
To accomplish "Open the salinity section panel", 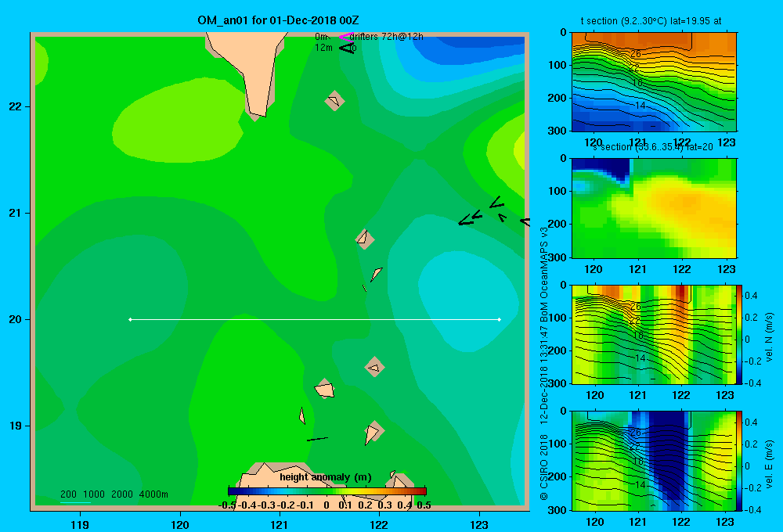I will [654, 208].
